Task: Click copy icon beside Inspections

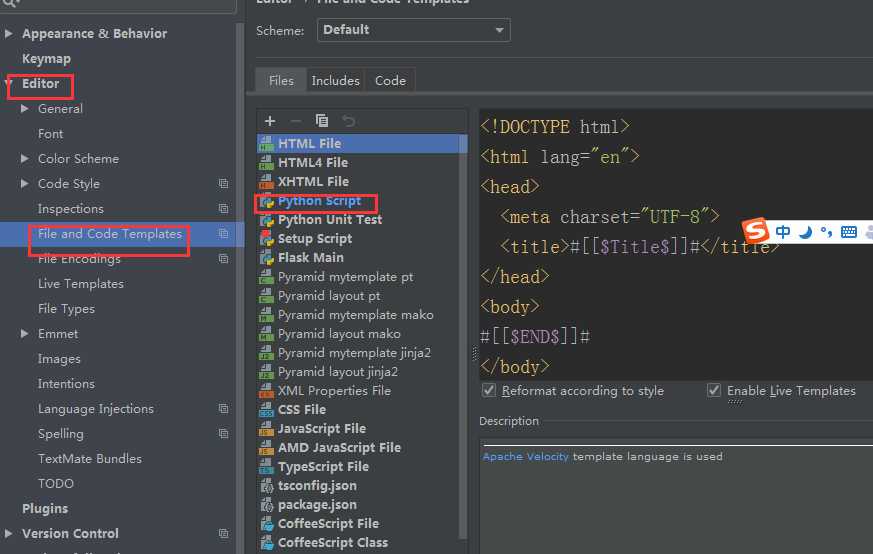Action: [223, 209]
